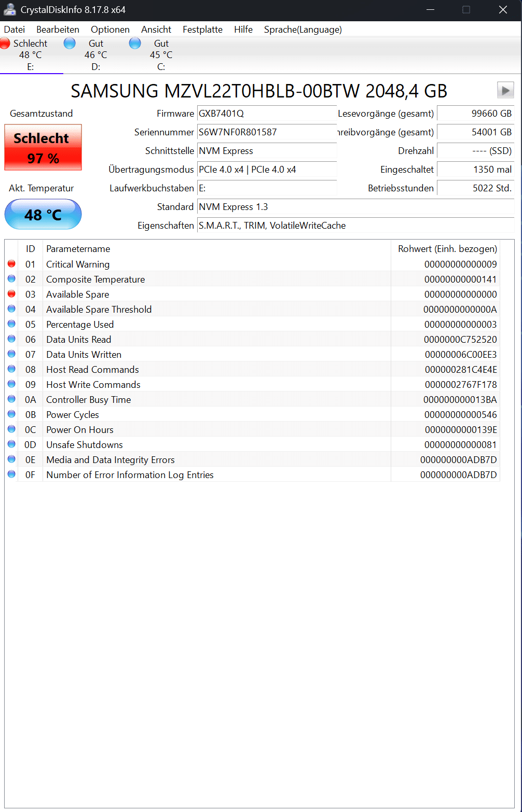Click the status dot for Controller Busy Time

(x=11, y=399)
